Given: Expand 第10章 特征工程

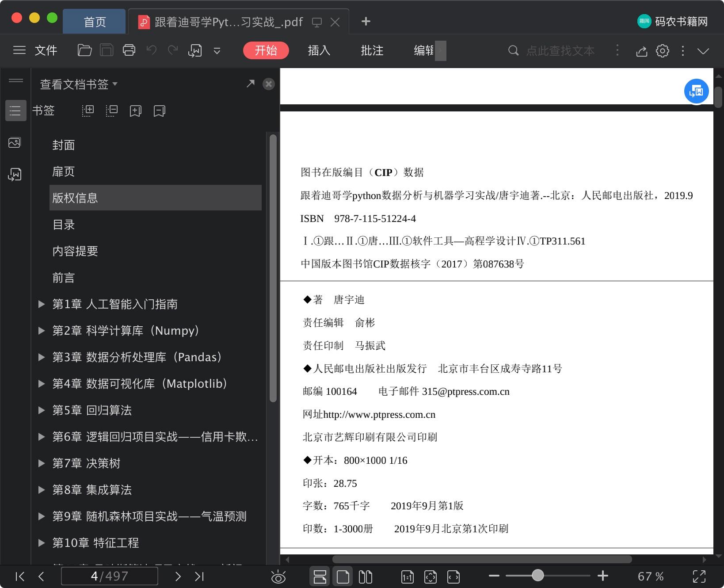Looking at the screenshot, I should [x=42, y=542].
